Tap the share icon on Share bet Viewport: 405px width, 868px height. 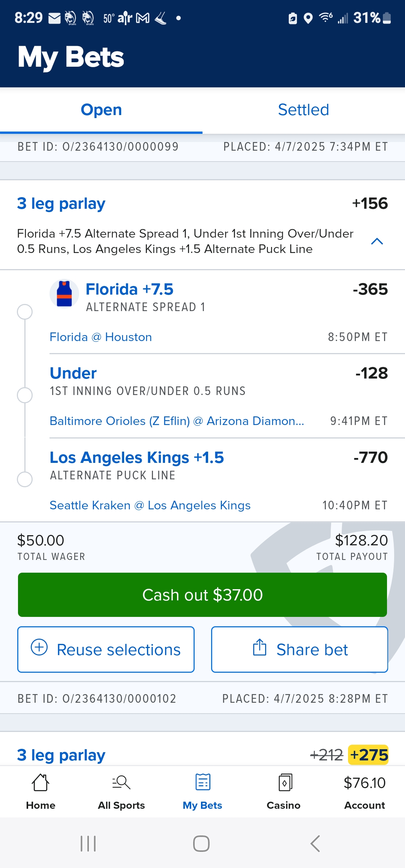pyautogui.click(x=259, y=647)
